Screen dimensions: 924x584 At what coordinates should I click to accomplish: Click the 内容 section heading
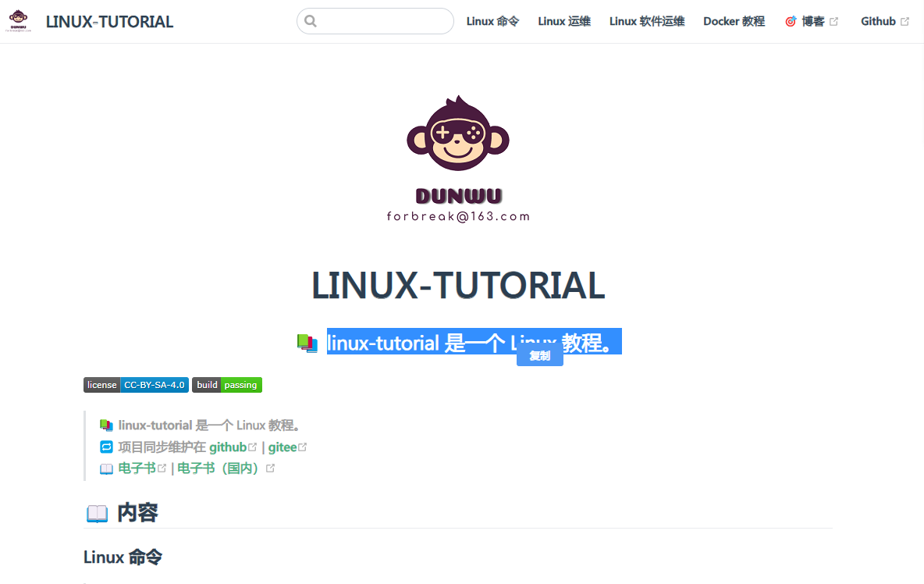click(138, 513)
